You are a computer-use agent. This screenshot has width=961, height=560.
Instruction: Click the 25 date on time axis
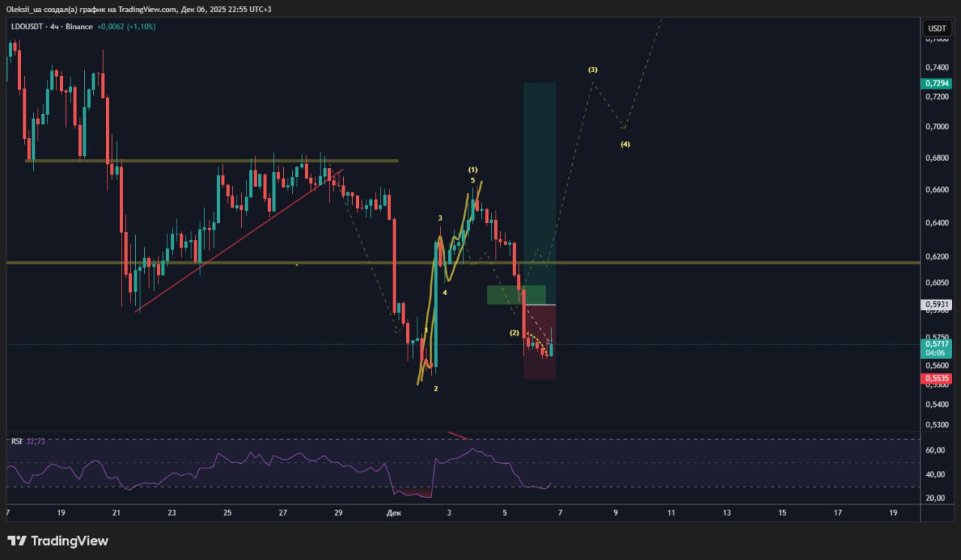coord(227,513)
